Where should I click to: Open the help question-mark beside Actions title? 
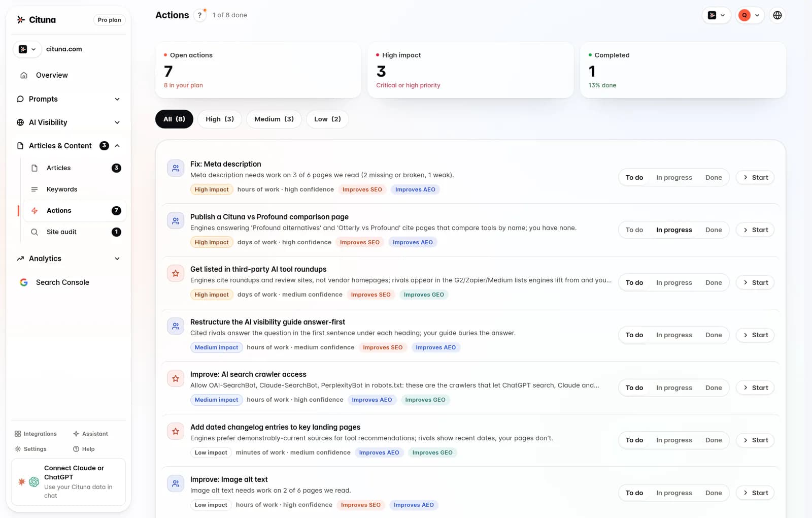200,15
